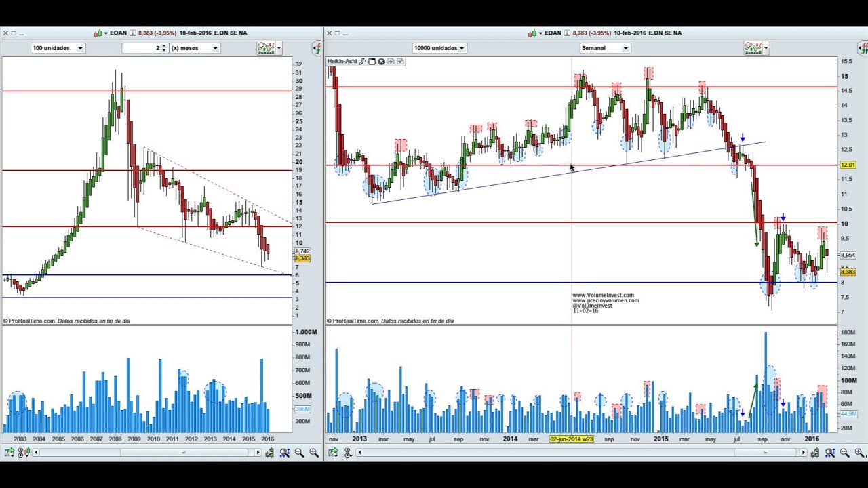Click right chart scrollbar right arrow

tap(804, 453)
